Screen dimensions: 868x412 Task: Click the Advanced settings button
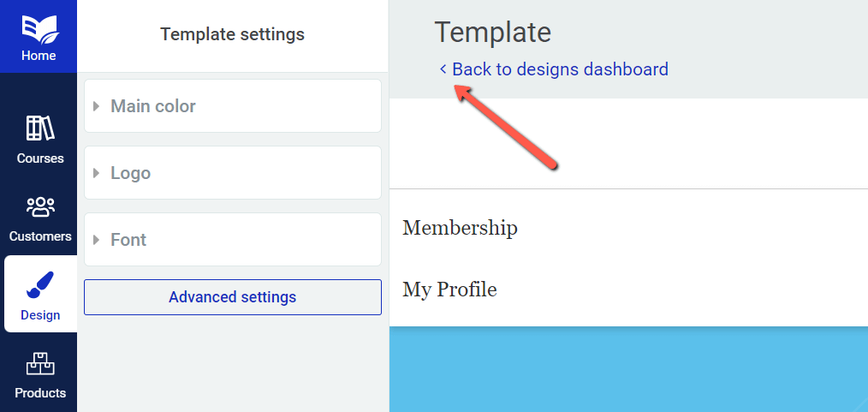pyautogui.click(x=233, y=297)
